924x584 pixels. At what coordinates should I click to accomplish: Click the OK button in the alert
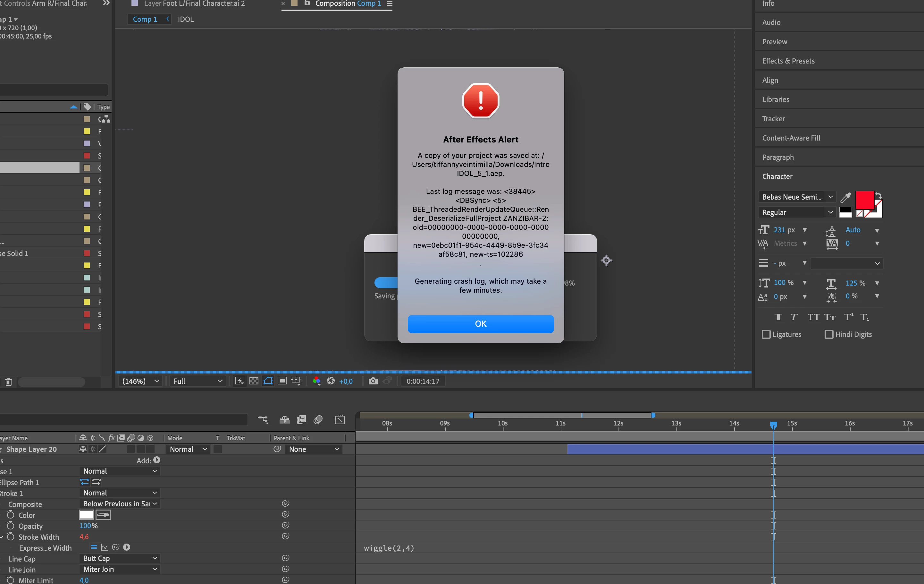(480, 324)
